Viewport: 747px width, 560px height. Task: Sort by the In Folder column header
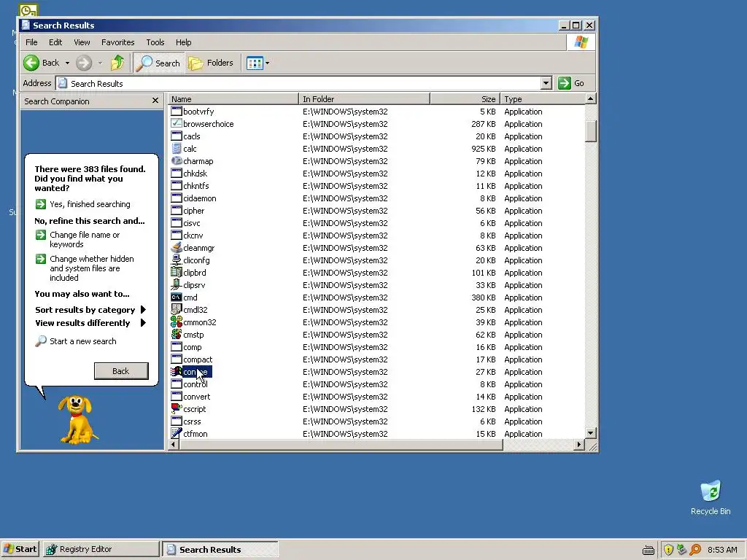coord(364,99)
